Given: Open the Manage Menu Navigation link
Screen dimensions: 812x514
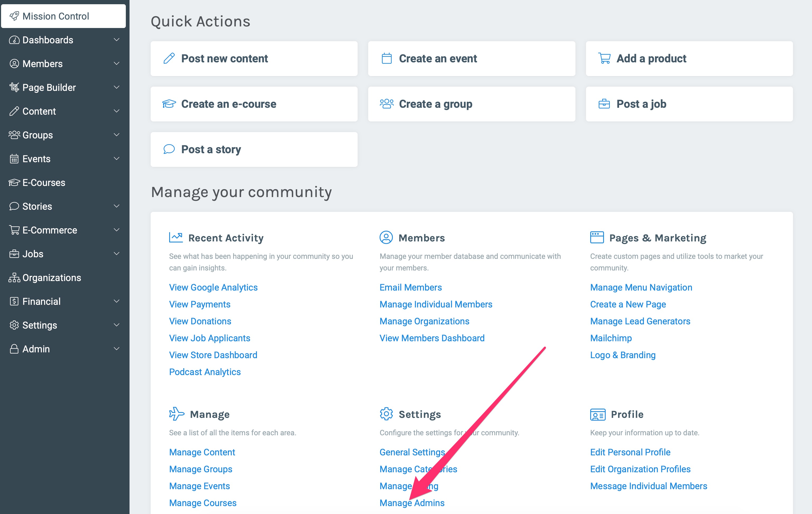Looking at the screenshot, I should click(641, 287).
